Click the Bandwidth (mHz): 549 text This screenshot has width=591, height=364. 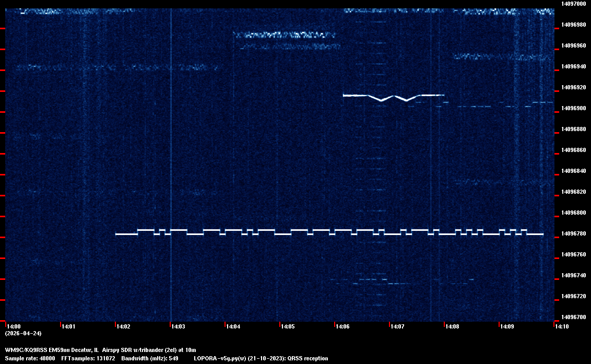(x=150, y=358)
